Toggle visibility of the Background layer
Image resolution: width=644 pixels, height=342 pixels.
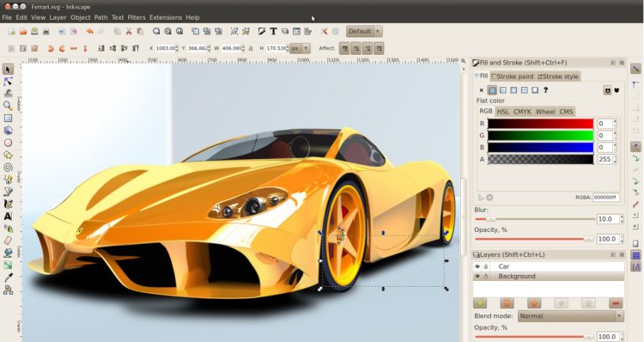point(477,276)
